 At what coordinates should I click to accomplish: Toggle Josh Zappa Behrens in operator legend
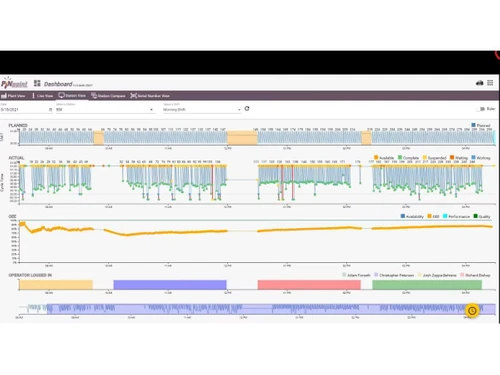[437, 275]
